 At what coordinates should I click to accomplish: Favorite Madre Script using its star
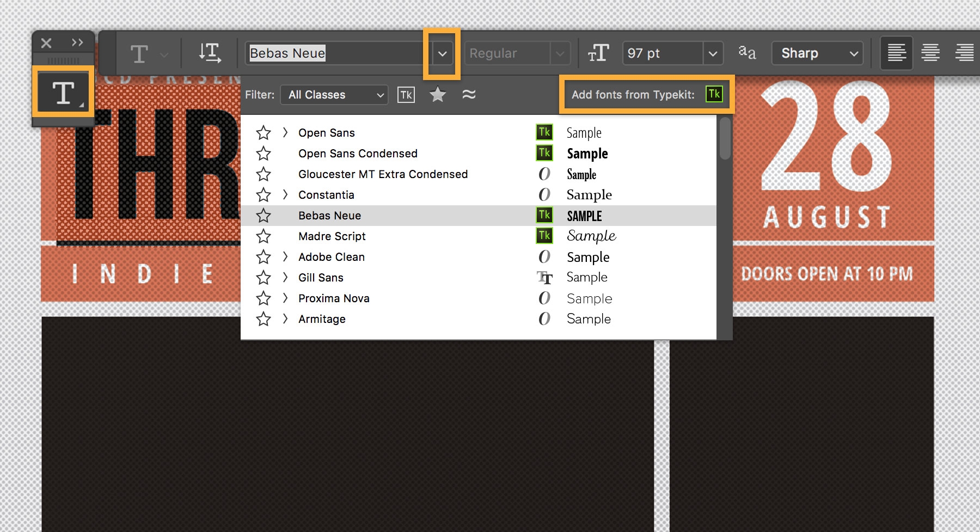coord(264,236)
